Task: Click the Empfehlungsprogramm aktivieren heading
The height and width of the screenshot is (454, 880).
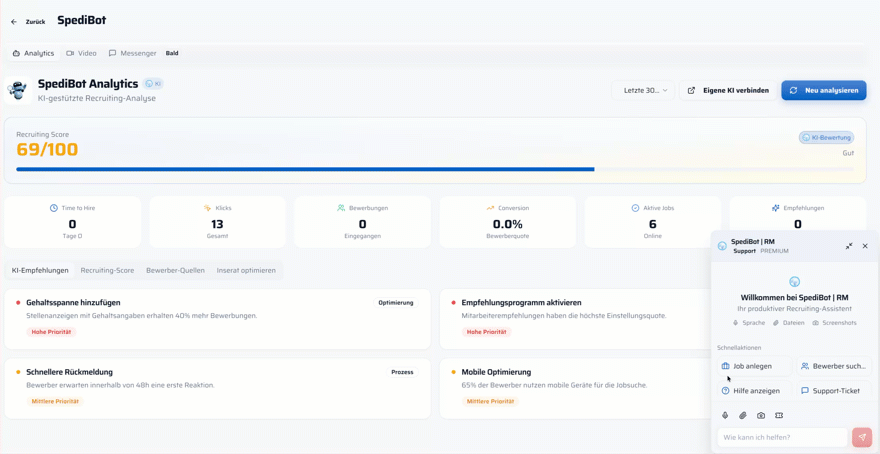Action: [x=521, y=302]
